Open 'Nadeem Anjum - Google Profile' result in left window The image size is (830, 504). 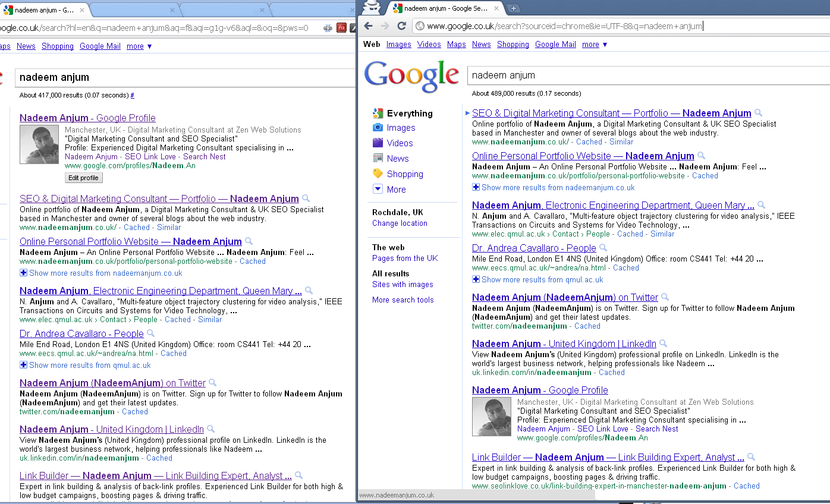87,118
